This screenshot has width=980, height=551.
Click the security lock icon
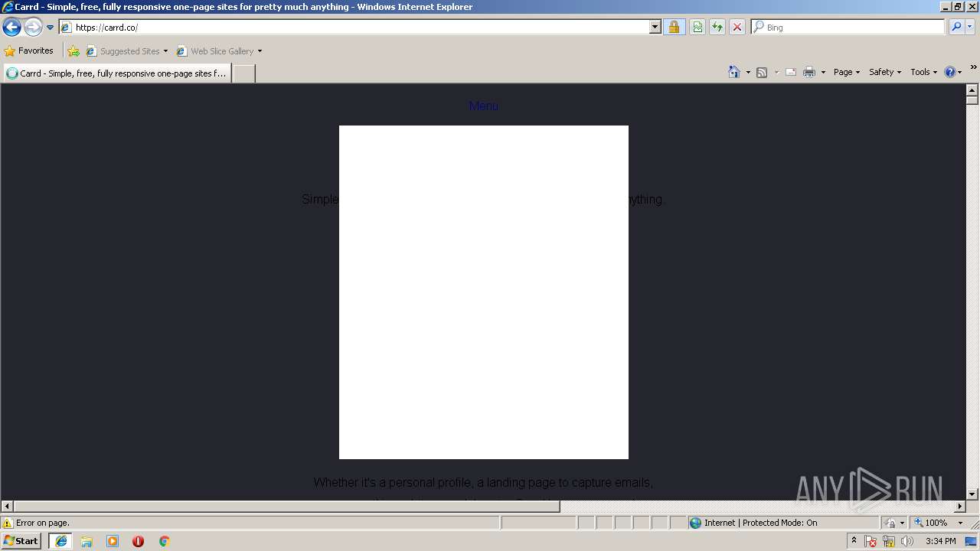[674, 27]
